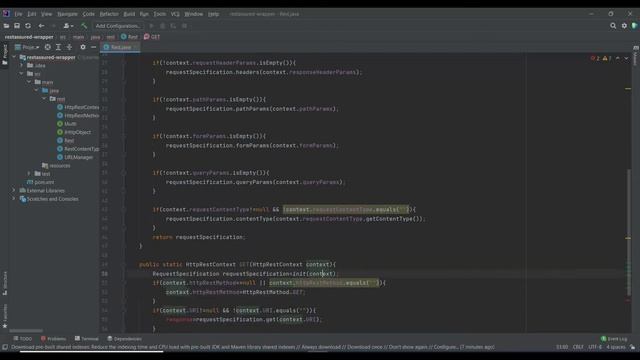Open the Refactor menu

109,14
